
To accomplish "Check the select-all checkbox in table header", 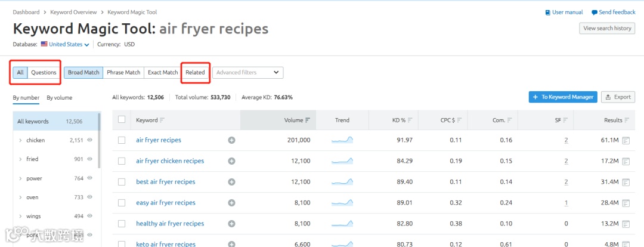I will coord(122,119).
